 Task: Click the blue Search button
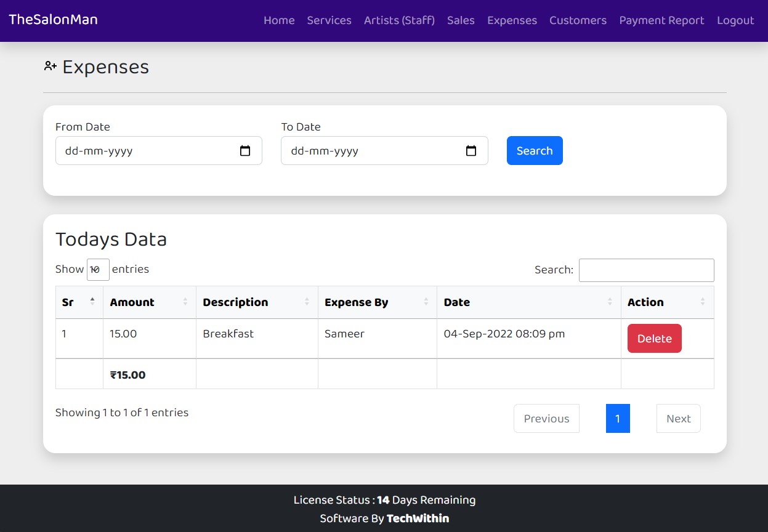(535, 151)
